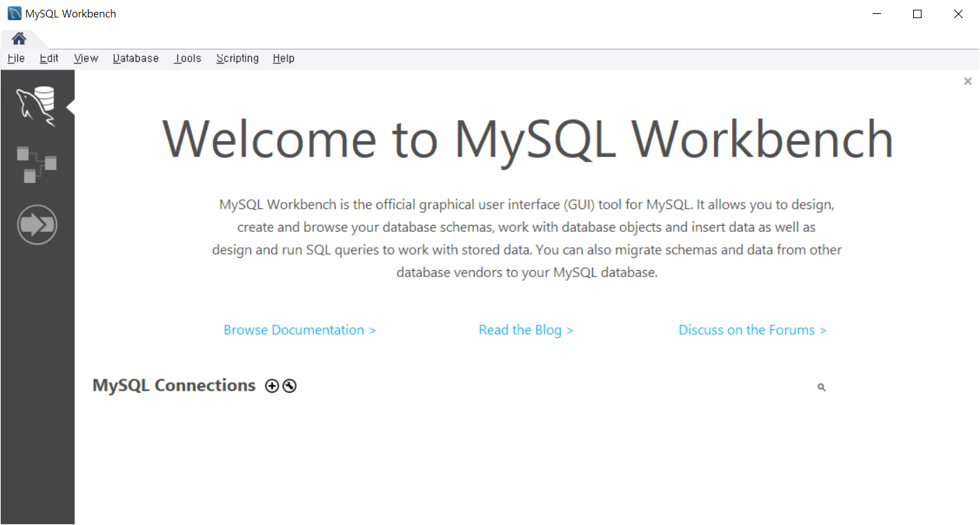This screenshot has height=525, width=980.
Task: Open the Help menu
Action: coord(283,58)
